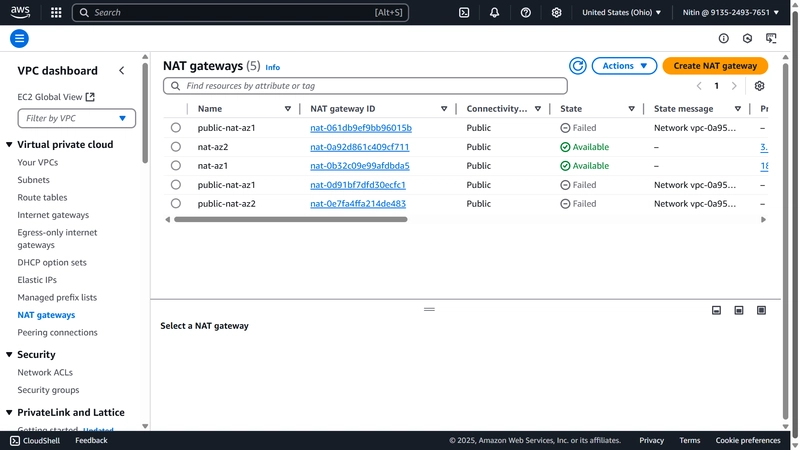Viewport: 800px width, 450px height.
Task: Open EC2 Global View external link icon
Action: [90, 97]
